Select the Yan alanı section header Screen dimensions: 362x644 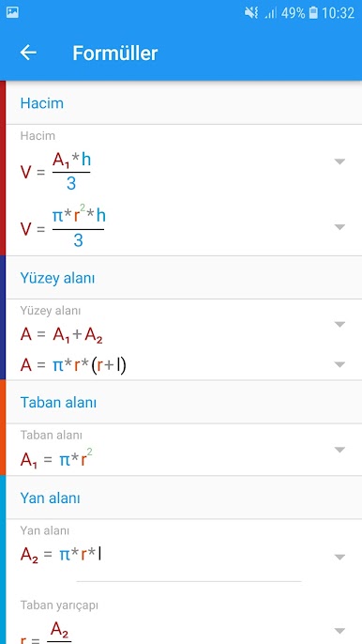click(184, 498)
